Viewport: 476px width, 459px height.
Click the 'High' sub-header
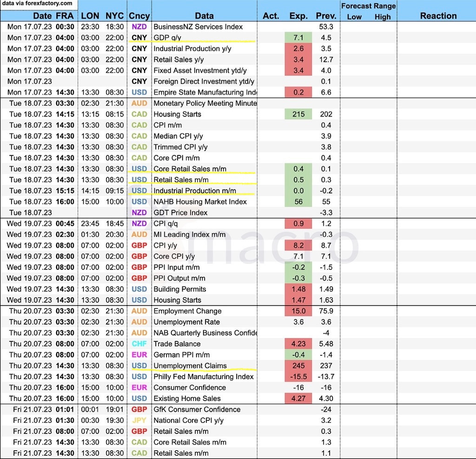[x=383, y=17]
